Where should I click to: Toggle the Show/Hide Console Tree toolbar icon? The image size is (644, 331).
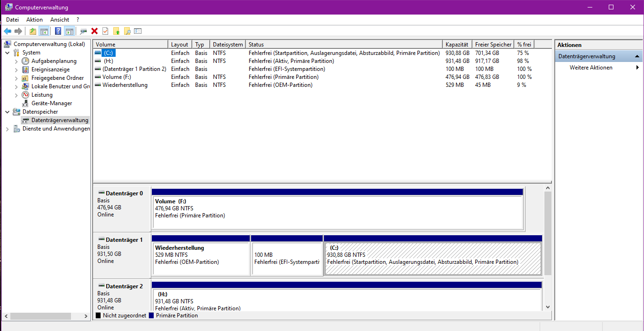44,31
